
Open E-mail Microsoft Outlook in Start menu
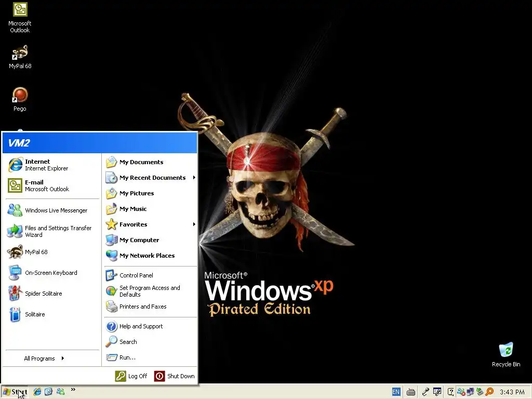pyautogui.click(x=52, y=185)
